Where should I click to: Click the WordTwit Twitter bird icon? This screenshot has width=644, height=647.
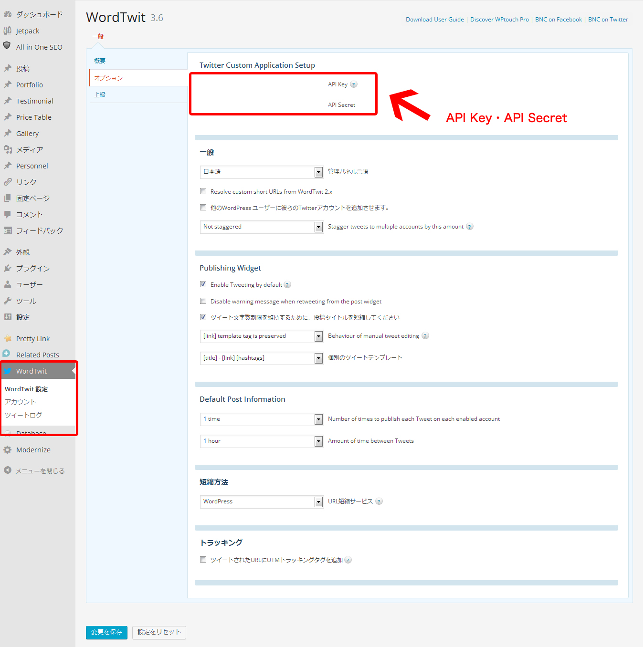8,371
